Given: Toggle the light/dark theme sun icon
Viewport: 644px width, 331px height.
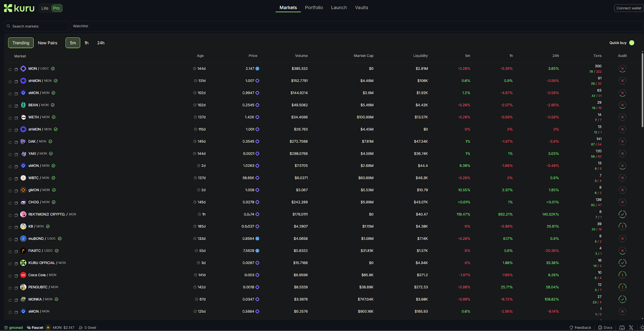Looking at the screenshot, I should (x=642, y=327).
